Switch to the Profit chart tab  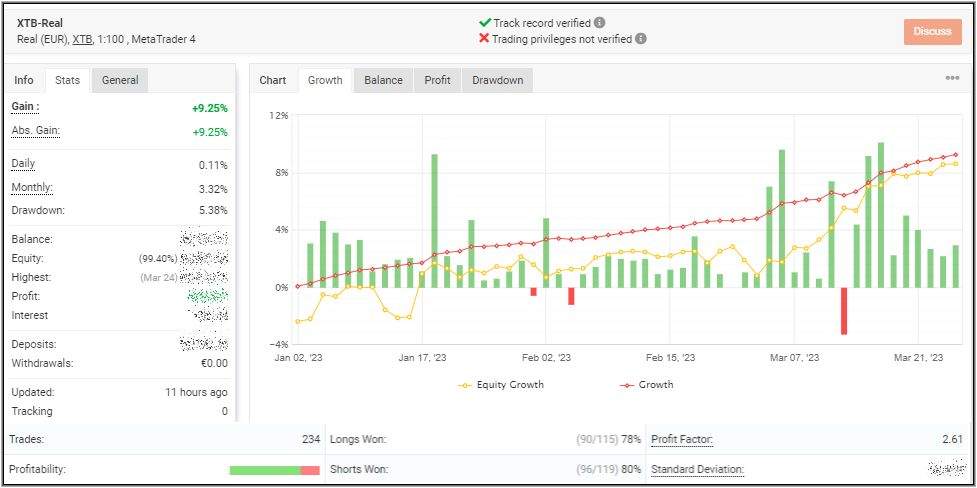[437, 80]
